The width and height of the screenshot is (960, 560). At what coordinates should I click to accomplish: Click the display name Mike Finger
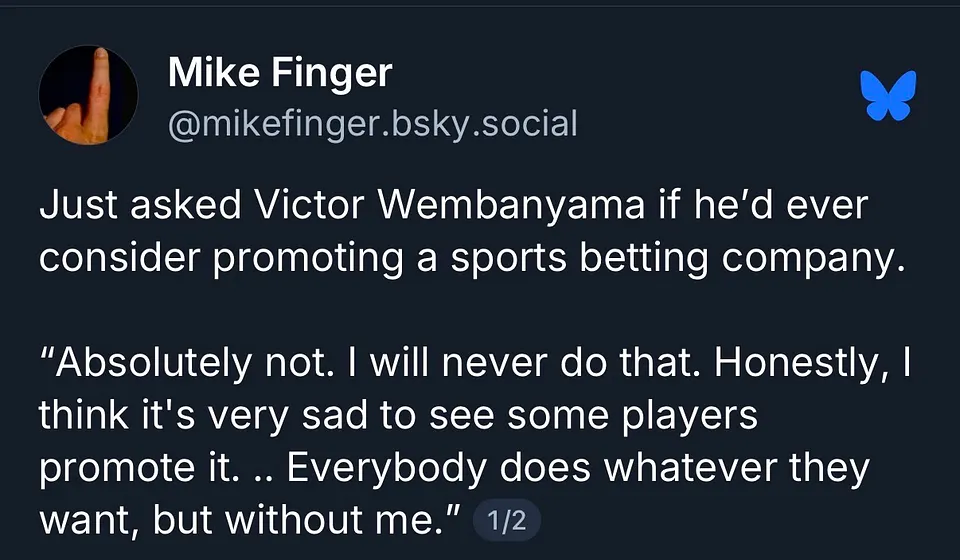(x=280, y=73)
